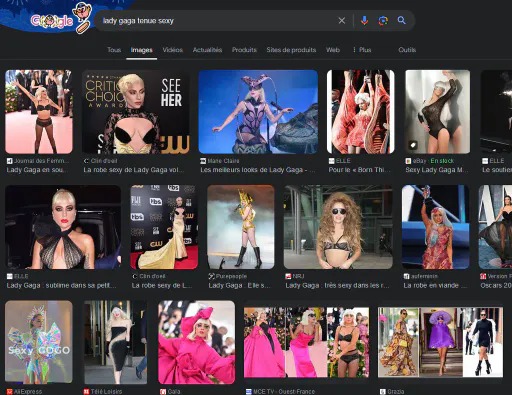
Task: Click the Purepeople source label
Action: 228,276
